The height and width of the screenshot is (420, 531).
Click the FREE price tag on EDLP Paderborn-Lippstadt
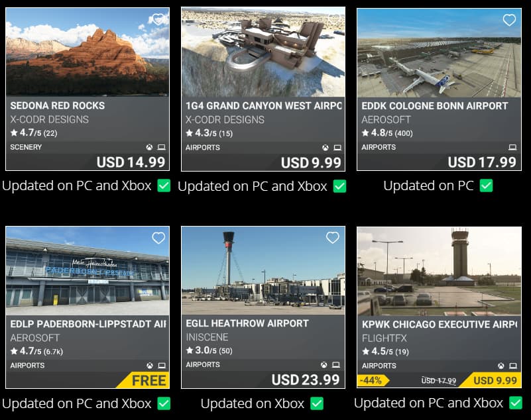click(149, 380)
